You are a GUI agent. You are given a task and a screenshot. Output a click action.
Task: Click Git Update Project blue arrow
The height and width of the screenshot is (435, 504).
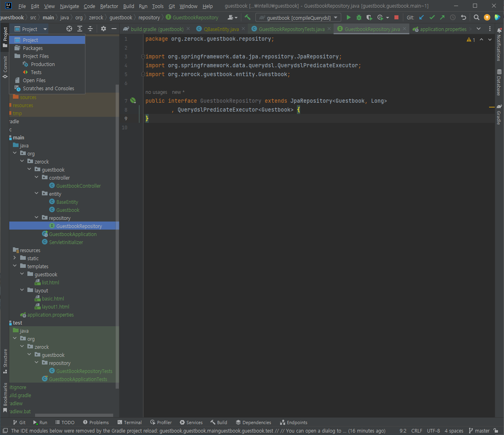tap(421, 17)
